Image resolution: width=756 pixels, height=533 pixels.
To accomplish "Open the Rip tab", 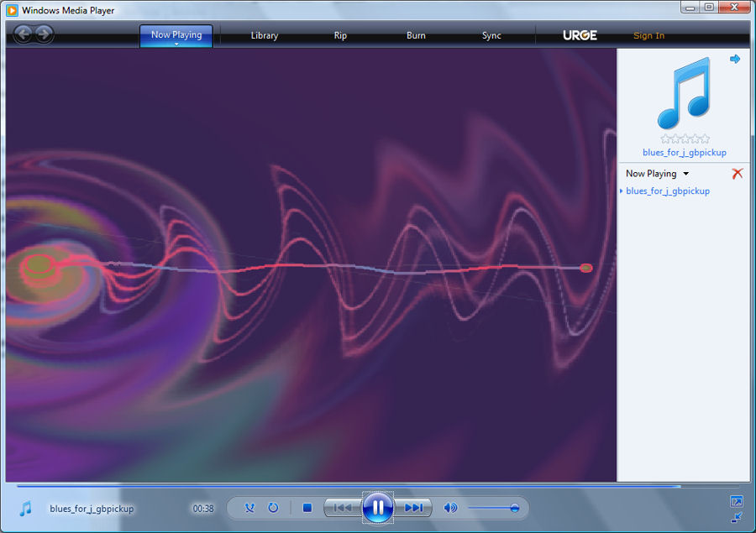I will pos(340,35).
